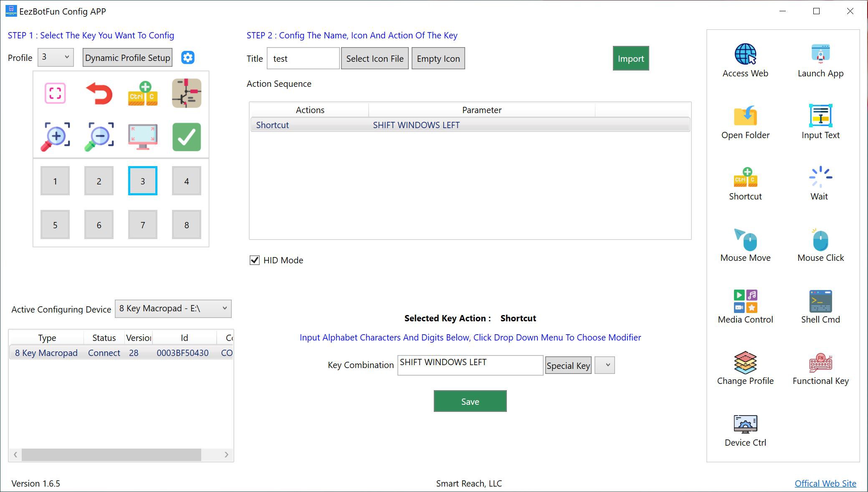Select the zoom-in magnifier key icon

tap(55, 136)
